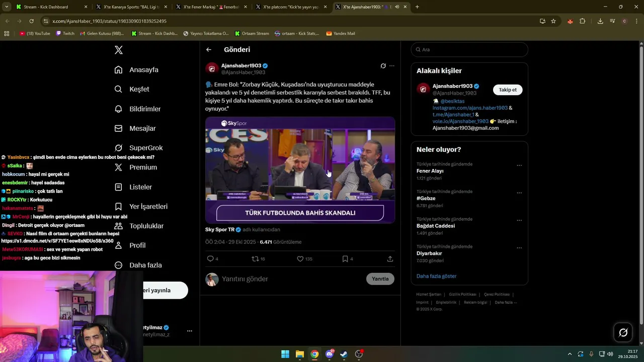The height and width of the screenshot is (362, 644).
Task: Click the Ara search field
Action: [469, 50]
